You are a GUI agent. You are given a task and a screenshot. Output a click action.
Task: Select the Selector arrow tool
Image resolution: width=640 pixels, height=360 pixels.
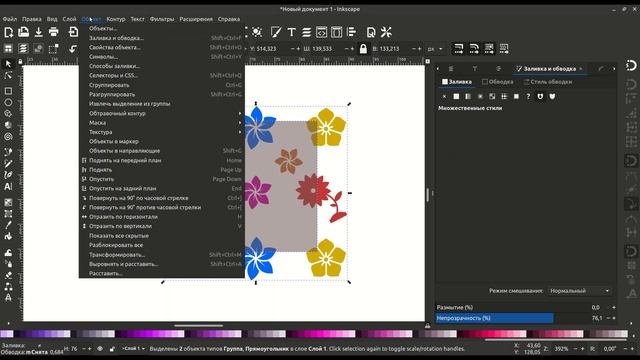click(x=8, y=64)
